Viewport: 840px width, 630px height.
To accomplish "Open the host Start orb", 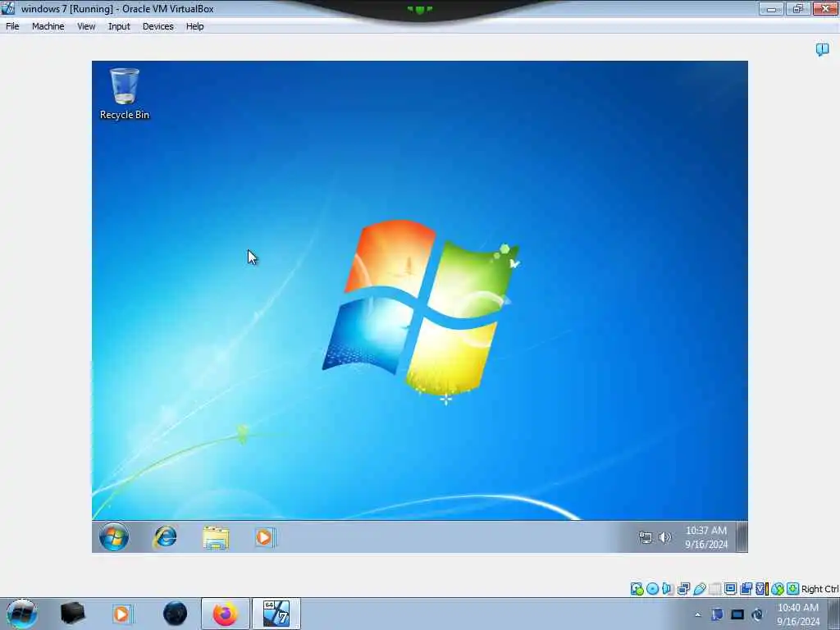I will click(x=21, y=614).
